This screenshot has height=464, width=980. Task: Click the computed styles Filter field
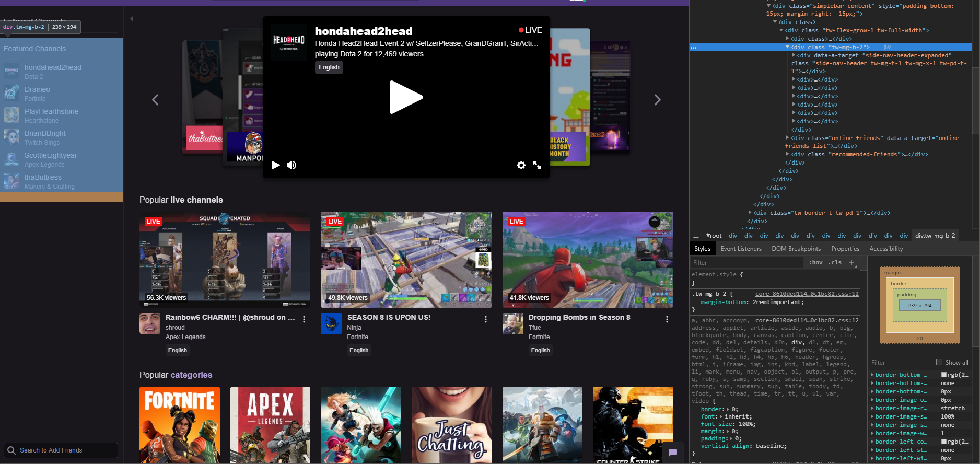(x=901, y=362)
